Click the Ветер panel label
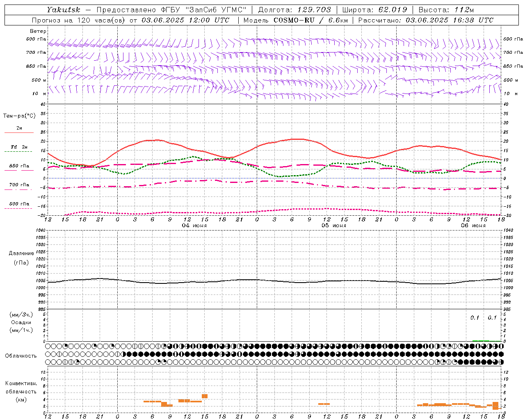This screenshot has width=525, height=420. [38, 31]
